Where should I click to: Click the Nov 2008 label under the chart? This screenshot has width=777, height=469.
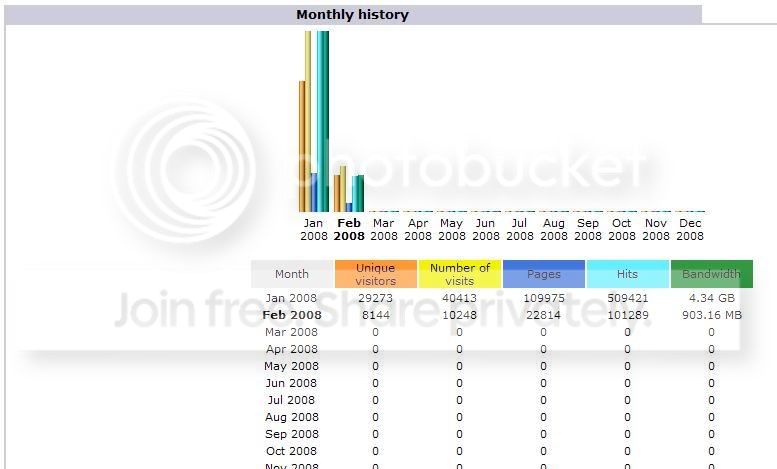pyautogui.click(x=656, y=230)
